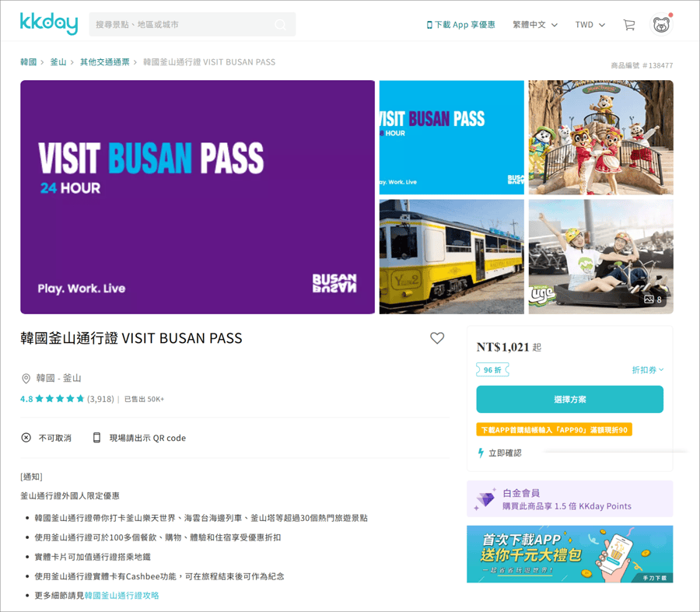This screenshot has width=700, height=612.
Task: Go to 其他交通通票 breadcrumb
Action: pos(105,62)
